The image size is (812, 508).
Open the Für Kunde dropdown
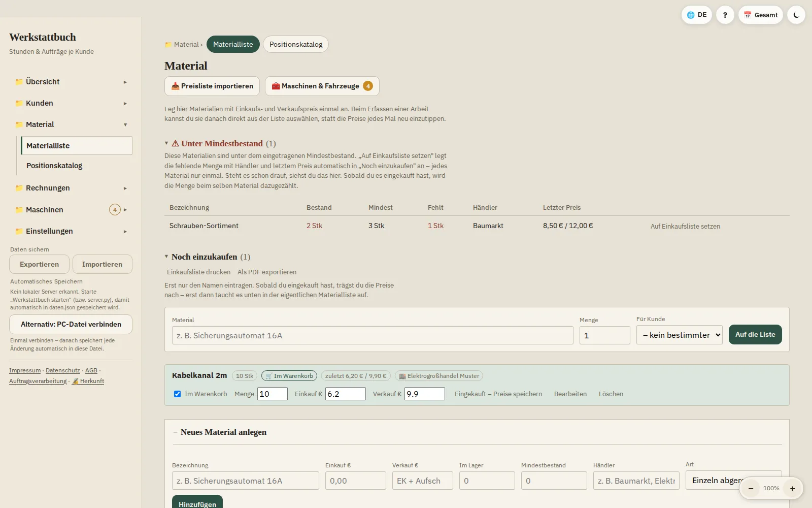pos(679,335)
